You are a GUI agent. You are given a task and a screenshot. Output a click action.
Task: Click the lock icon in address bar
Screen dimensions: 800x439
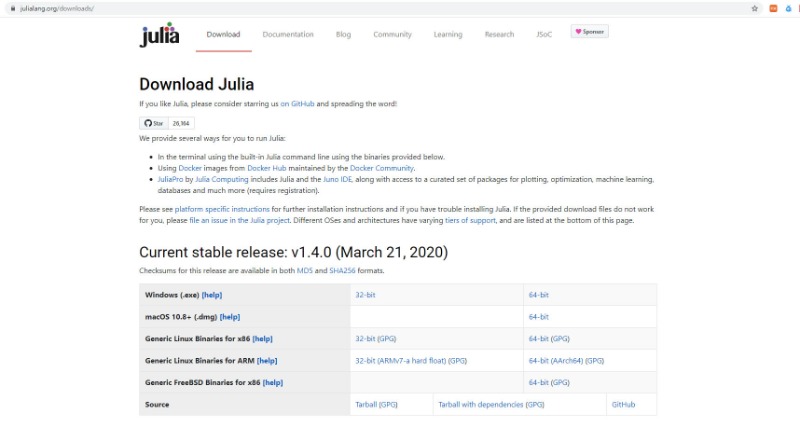(13, 9)
